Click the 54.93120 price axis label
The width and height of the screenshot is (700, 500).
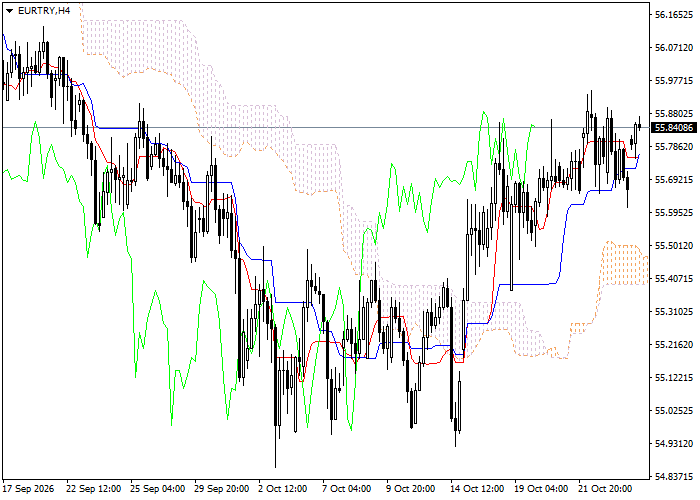point(674,444)
